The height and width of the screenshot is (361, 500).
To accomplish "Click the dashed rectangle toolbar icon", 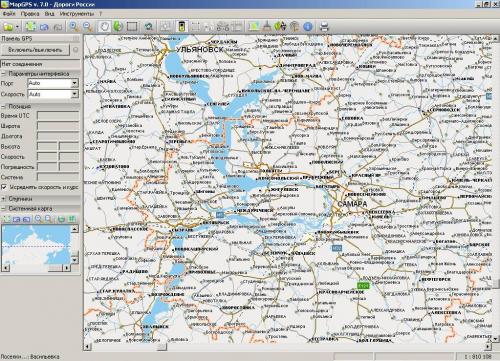I will [x=196, y=27].
